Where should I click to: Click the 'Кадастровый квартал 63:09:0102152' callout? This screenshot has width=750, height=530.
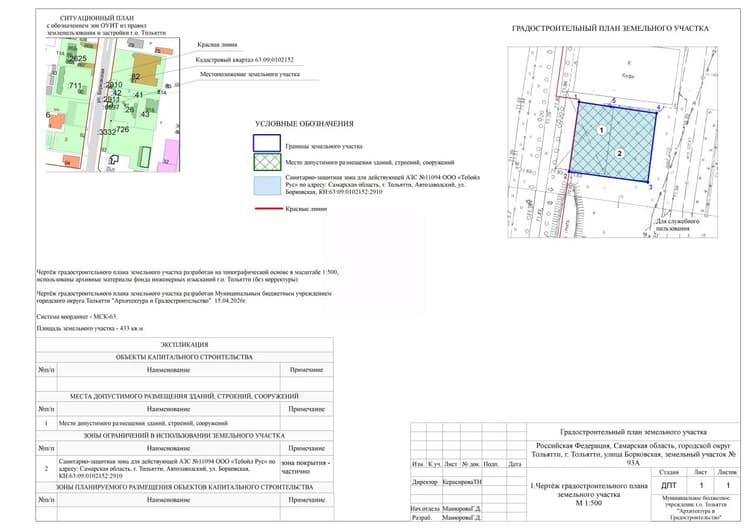[x=244, y=60]
